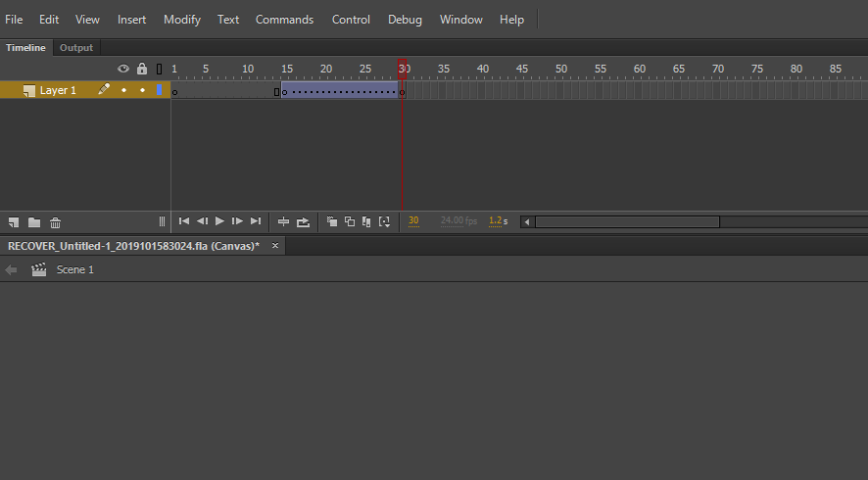
Task: Click frame 50 on the timeline ruler
Action: point(559,70)
